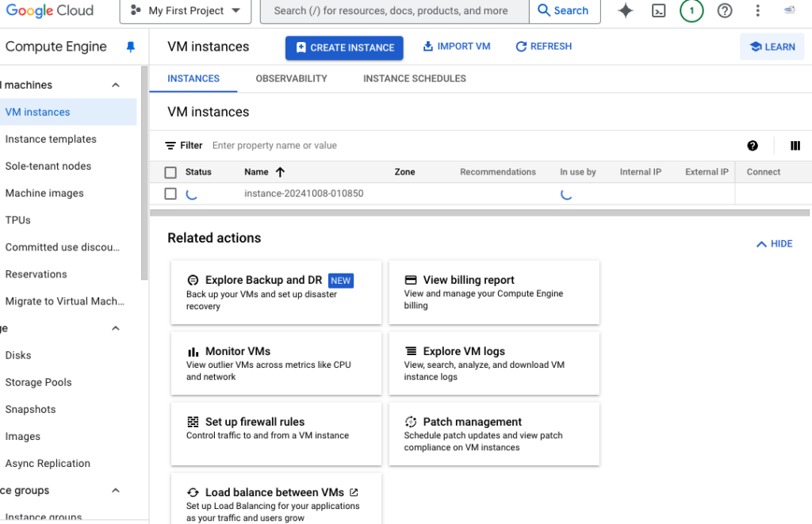
Task: Click the Recommendations column header
Action: pyautogui.click(x=498, y=172)
